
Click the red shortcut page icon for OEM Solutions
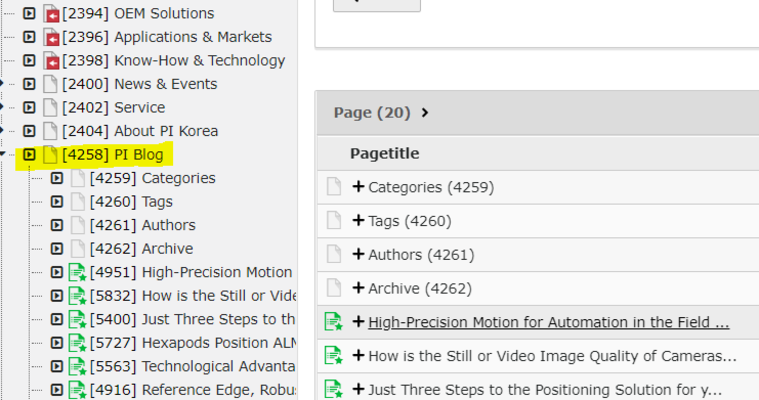50,14
